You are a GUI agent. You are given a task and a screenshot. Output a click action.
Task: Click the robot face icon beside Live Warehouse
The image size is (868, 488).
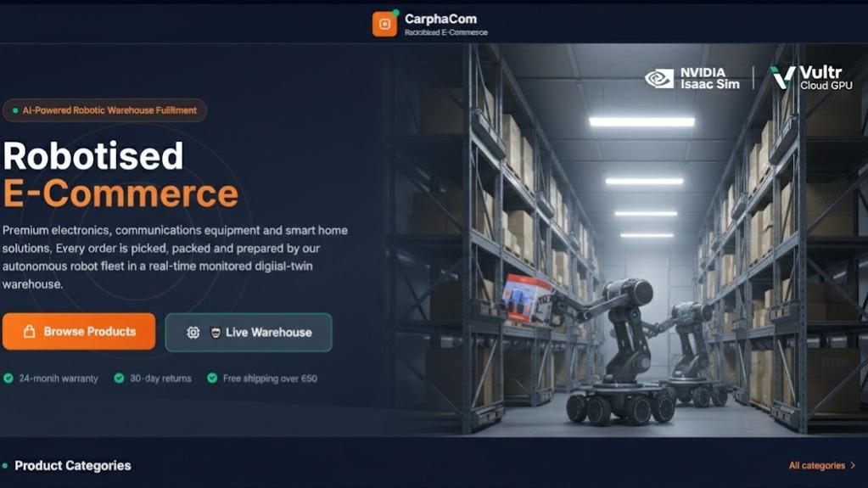pos(216,333)
